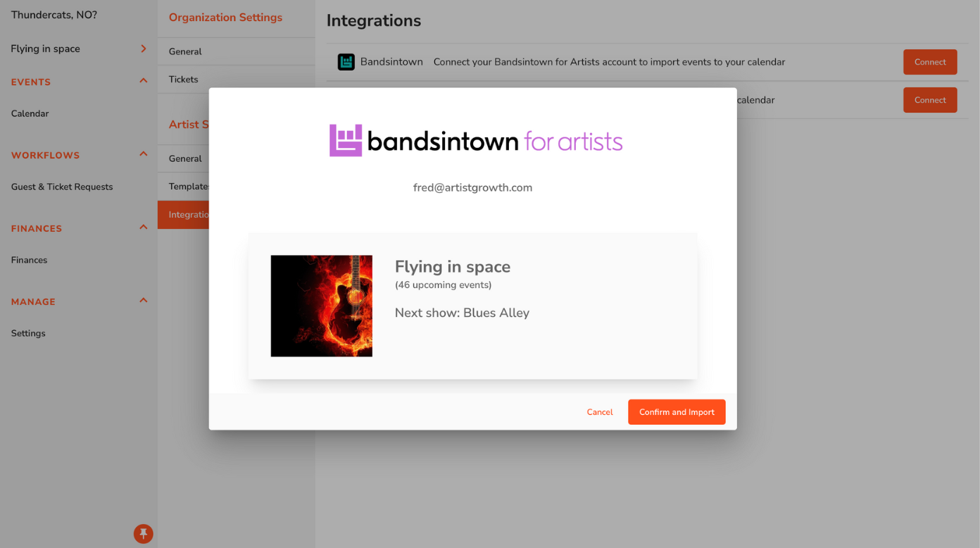This screenshot has height=548, width=980.
Task: Select the highlighted Integrations settings item
Action: pos(184,215)
